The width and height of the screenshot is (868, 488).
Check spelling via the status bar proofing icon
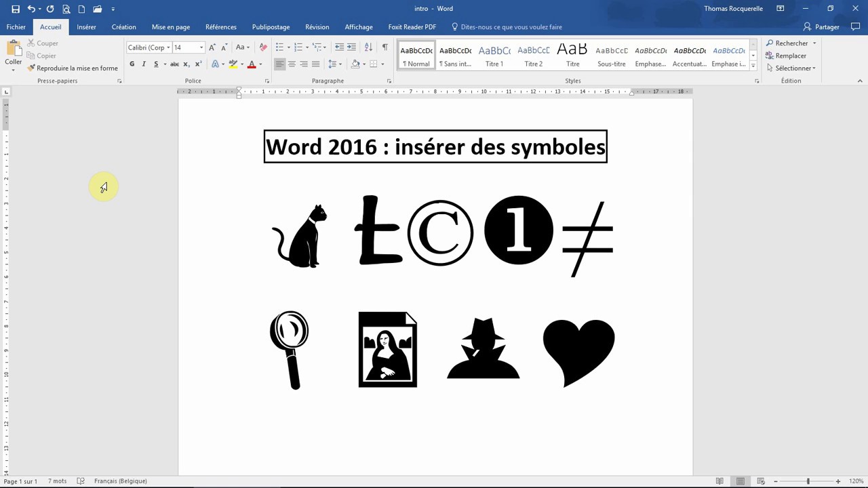81,481
